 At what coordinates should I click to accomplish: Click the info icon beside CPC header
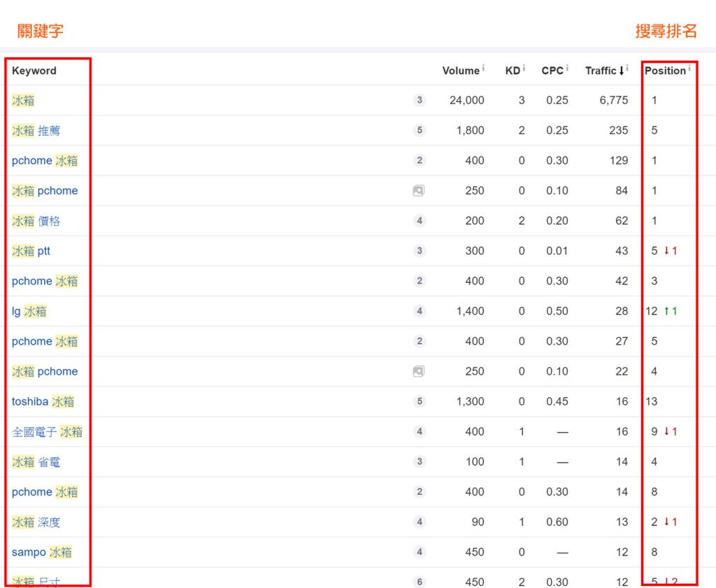[567, 68]
